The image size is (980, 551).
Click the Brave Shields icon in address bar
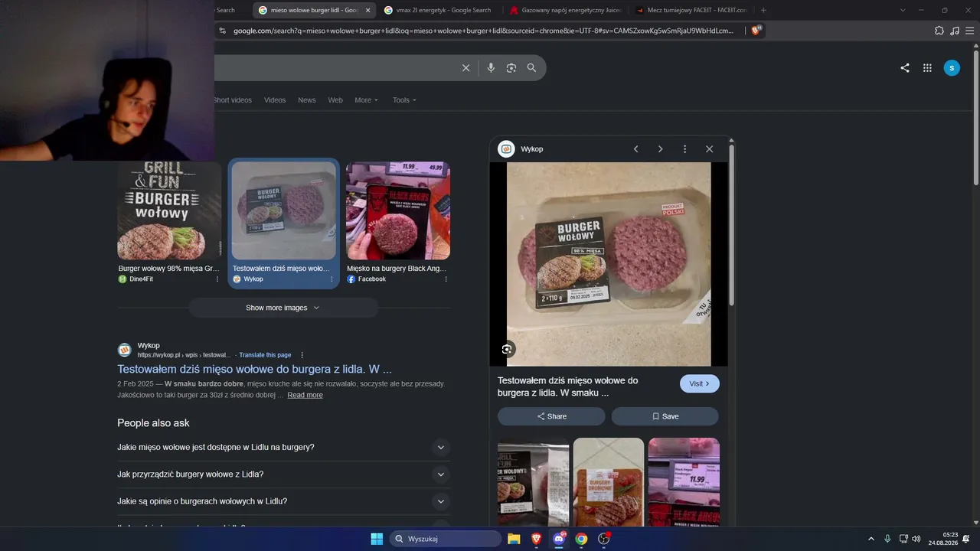(756, 31)
